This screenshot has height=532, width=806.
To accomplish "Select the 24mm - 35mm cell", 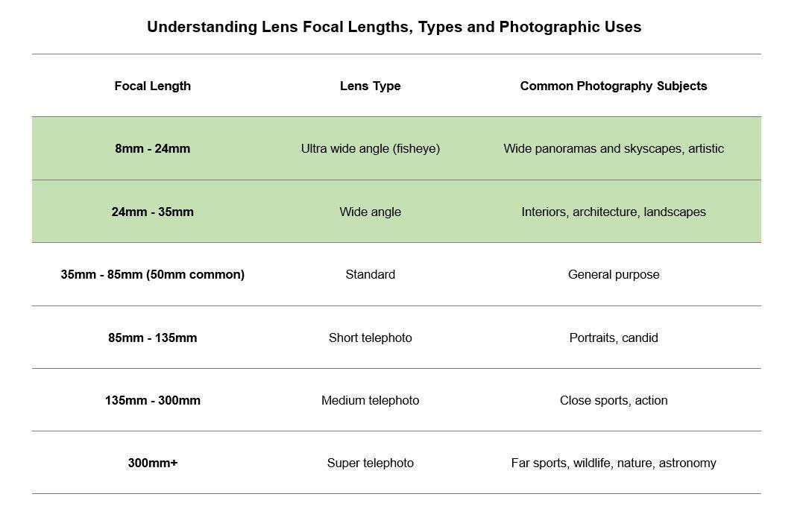I will (152, 212).
